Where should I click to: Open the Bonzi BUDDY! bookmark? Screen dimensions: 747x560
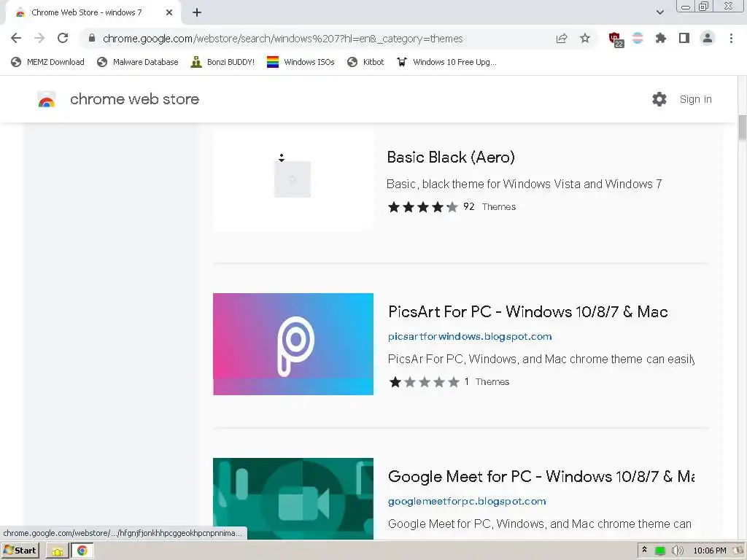click(222, 62)
